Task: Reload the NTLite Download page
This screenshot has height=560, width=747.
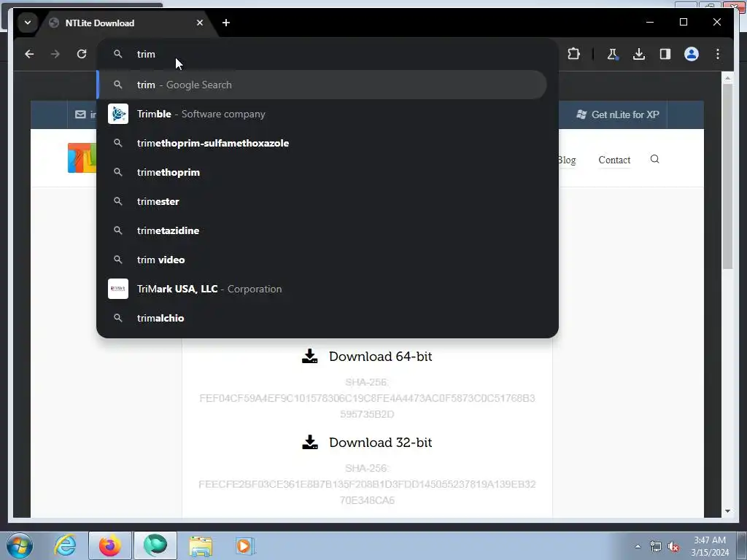Action: (82, 54)
